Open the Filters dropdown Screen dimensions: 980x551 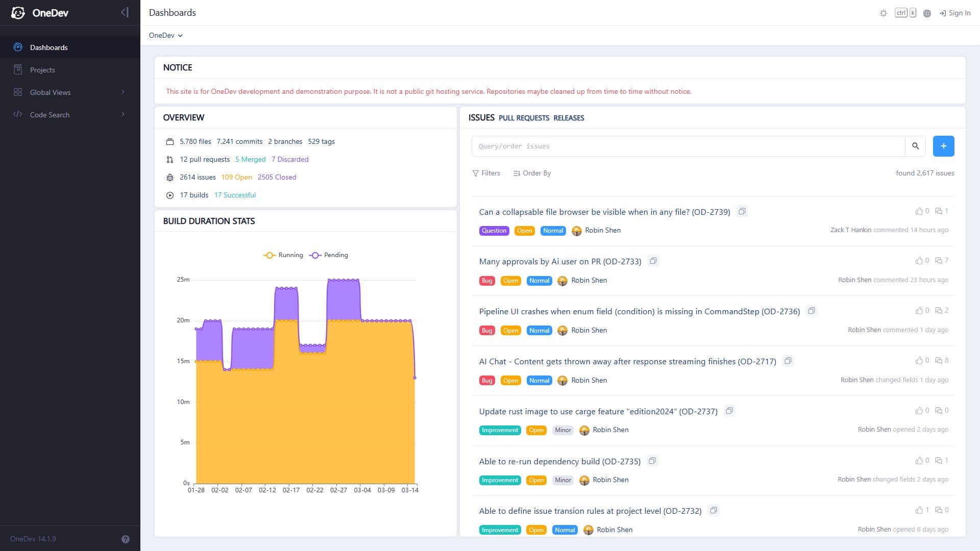click(486, 173)
